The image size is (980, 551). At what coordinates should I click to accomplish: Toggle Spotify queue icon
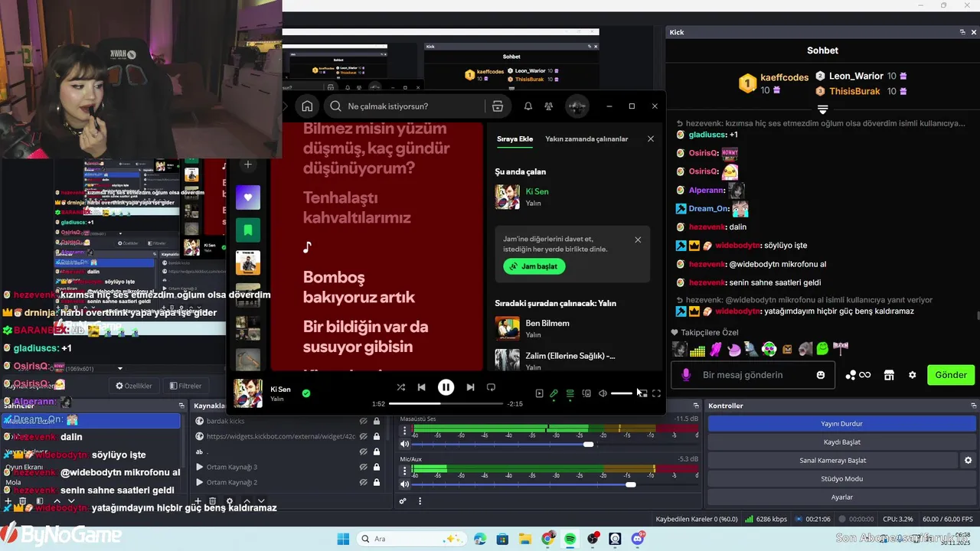tap(570, 393)
